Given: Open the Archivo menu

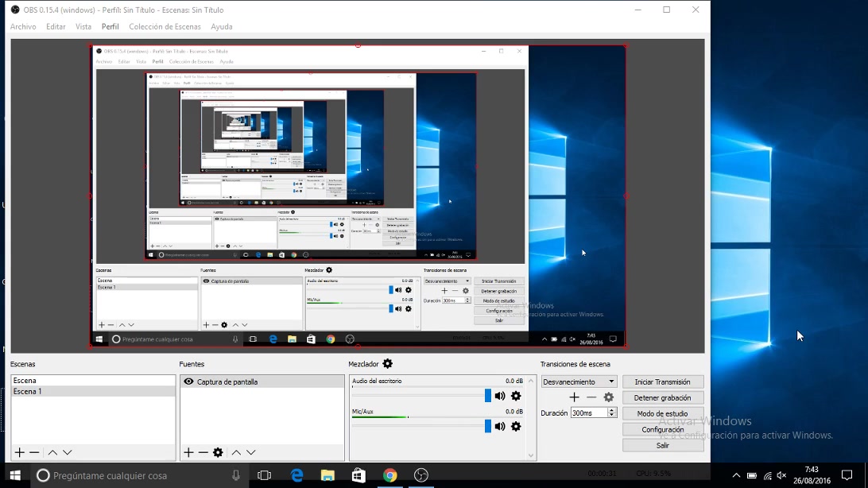Looking at the screenshot, I should click(23, 27).
